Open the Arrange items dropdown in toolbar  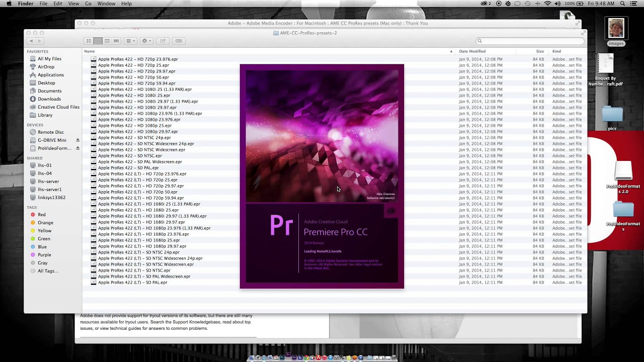(130, 41)
